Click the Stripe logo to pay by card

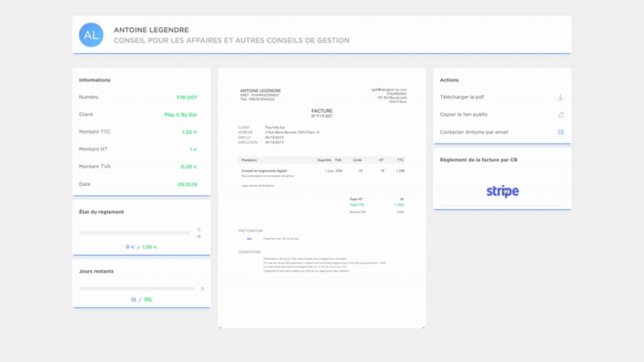coord(502,191)
